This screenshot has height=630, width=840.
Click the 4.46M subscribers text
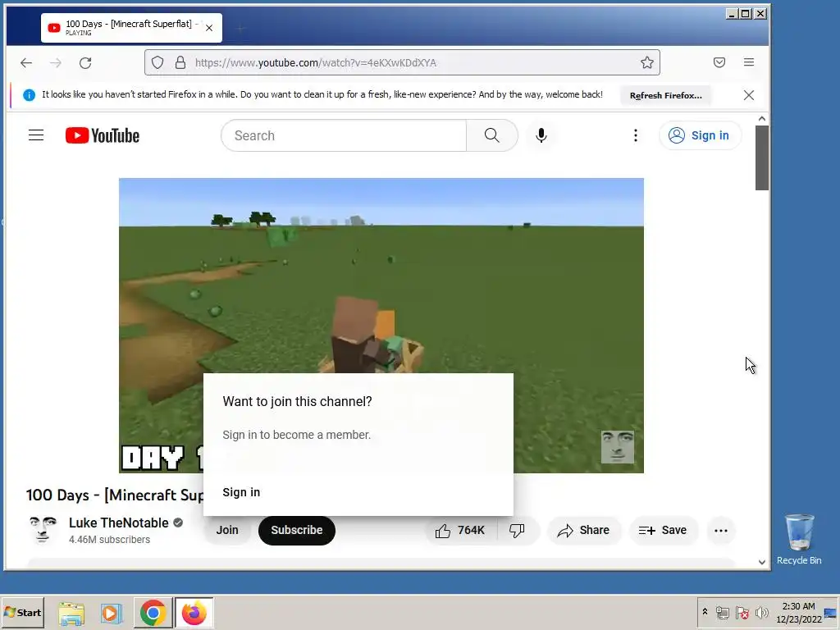[109, 540]
